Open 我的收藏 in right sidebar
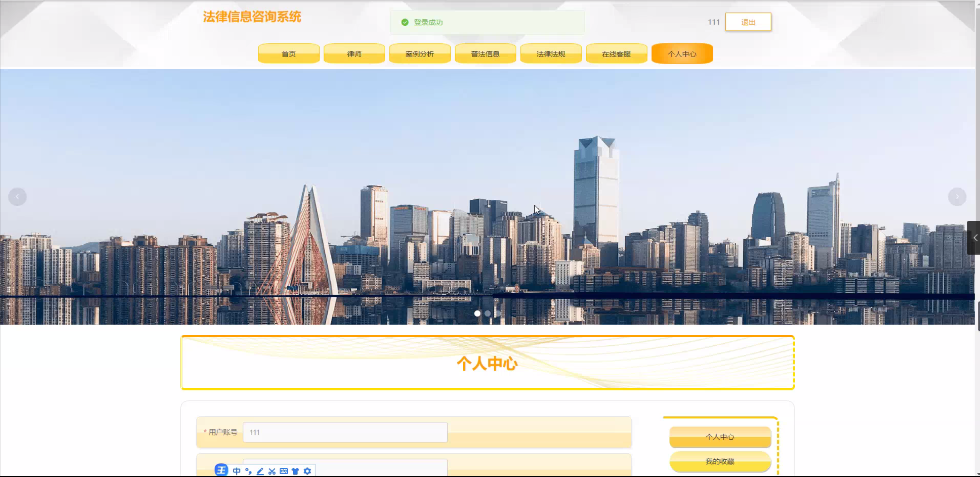This screenshot has height=477, width=980. click(720, 461)
